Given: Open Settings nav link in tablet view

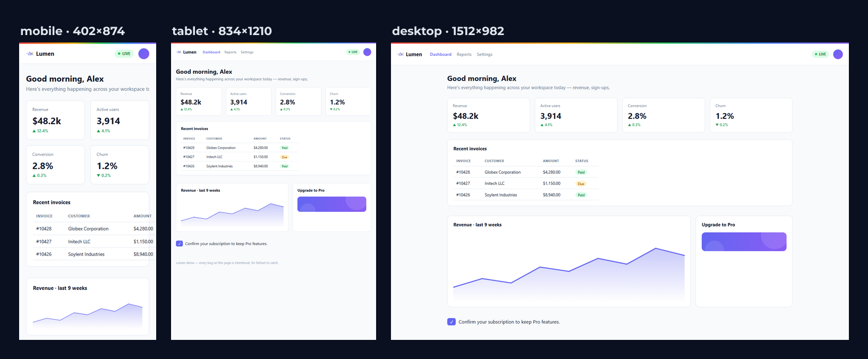Looking at the screenshot, I should pos(247,52).
